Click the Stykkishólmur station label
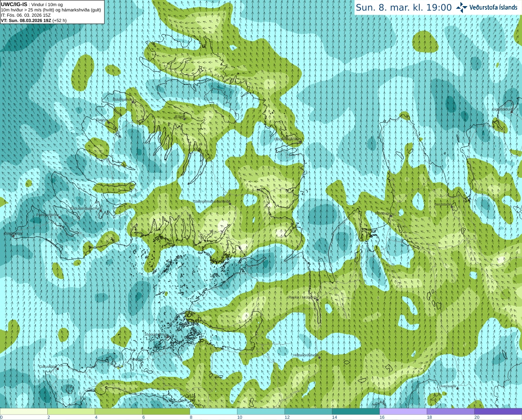 click(156, 334)
